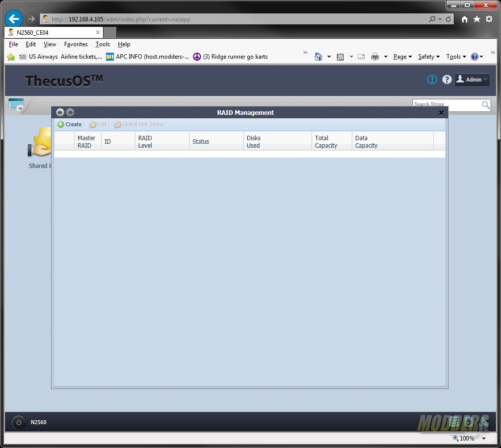Image resolution: width=501 pixels, height=448 pixels.
Task: Click the "ThecusOS" logo text
Action: click(64, 81)
